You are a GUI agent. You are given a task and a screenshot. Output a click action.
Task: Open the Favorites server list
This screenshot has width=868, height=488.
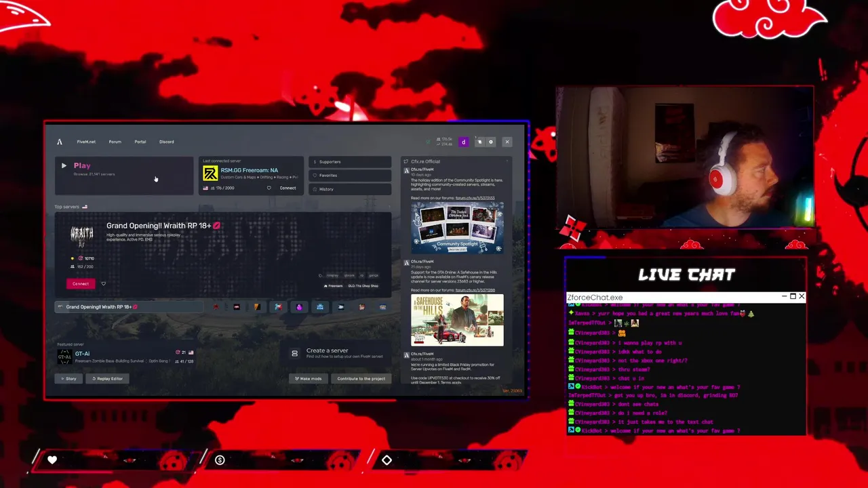tap(350, 176)
